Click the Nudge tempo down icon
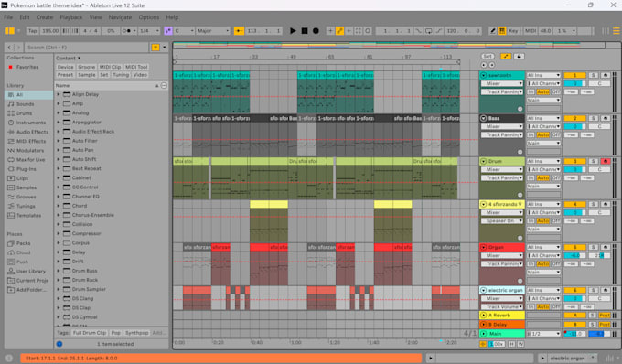Screen dimensions: 622x364 (66, 30)
